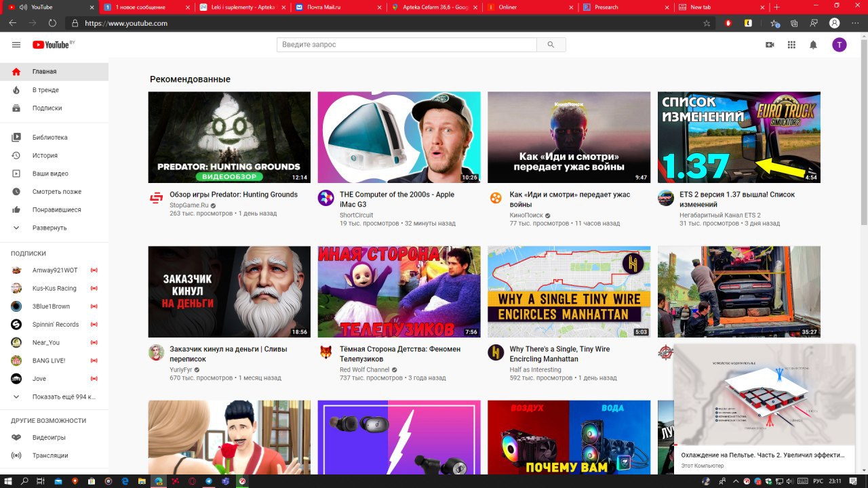
Task: Open the Windows Start button
Action: point(7,481)
